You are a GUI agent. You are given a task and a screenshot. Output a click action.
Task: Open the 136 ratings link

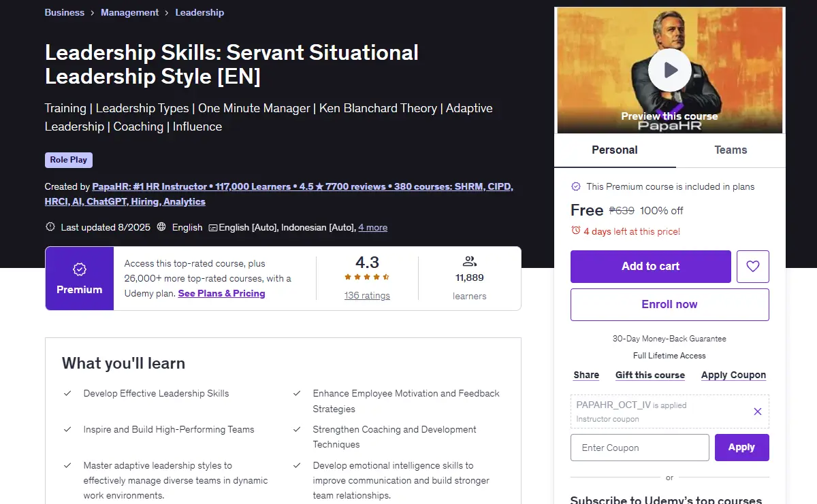click(x=367, y=295)
